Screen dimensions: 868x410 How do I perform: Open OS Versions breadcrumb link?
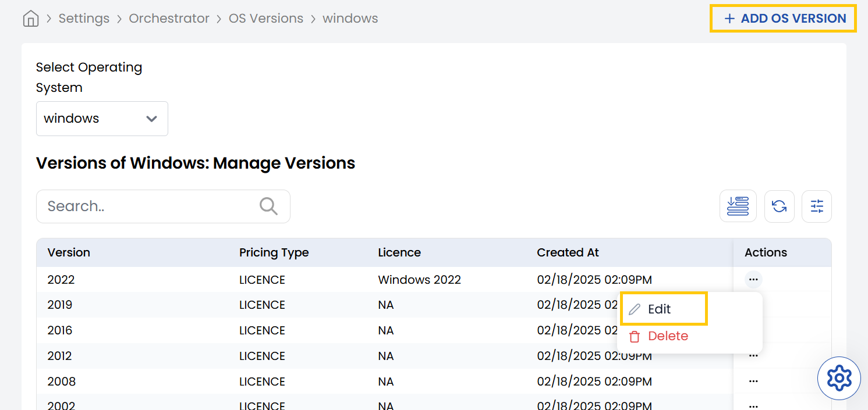click(265, 19)
